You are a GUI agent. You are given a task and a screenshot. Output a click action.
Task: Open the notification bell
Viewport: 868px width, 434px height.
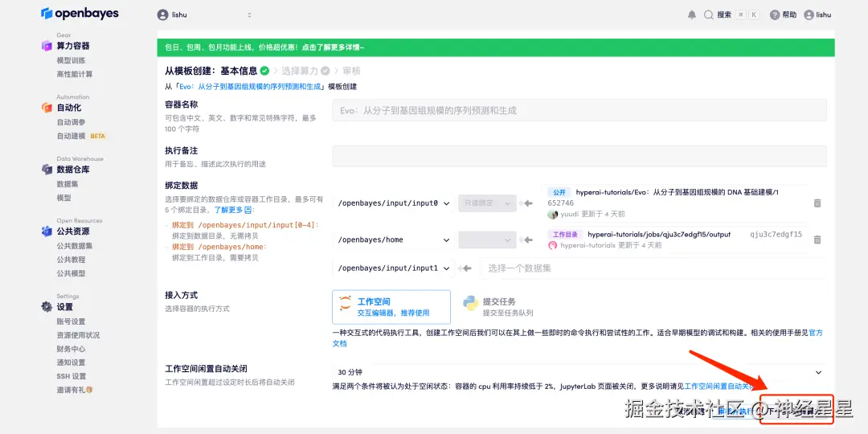point(692,15)
